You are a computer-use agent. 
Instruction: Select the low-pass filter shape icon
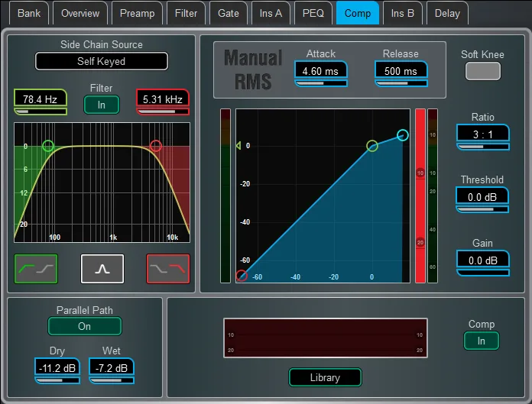(168, 269)
